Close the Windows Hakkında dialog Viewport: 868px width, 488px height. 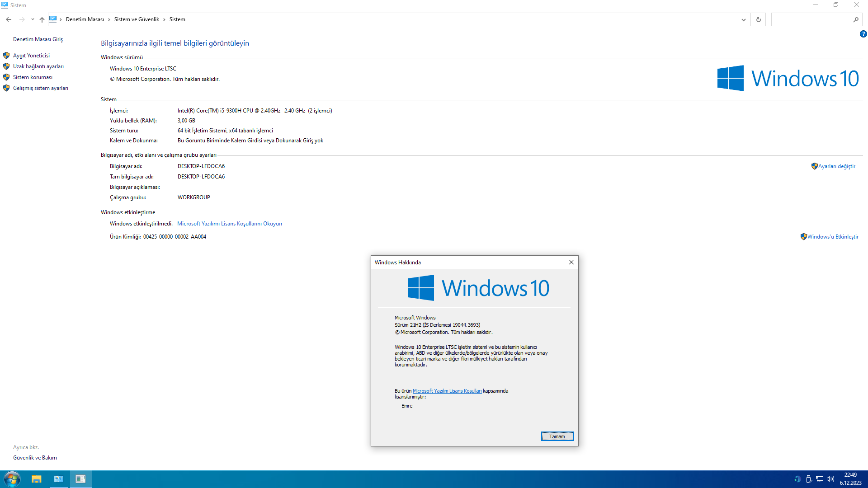pyautogui.click(x=571, y=262)
